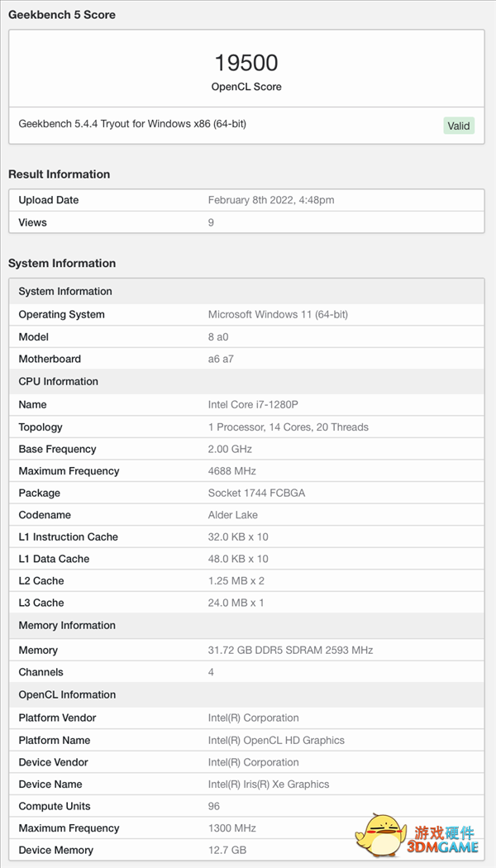This screenshot has height=868, width=496.
Task: Select Microsoft Windows 11 (64-bit) value
Action: tap(278, 314)
